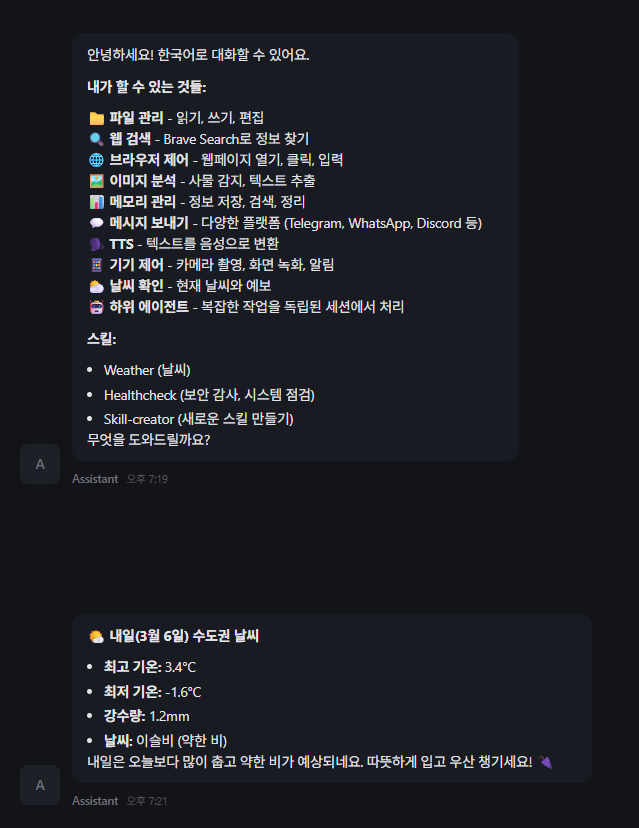Click the folder emoji beside 파일 관리
Screen dimensions: 639x828
(x=96, y=118)
